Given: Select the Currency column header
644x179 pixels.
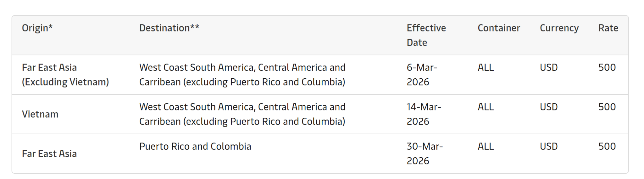Looking at the screenshot, I should coord(559,28).
